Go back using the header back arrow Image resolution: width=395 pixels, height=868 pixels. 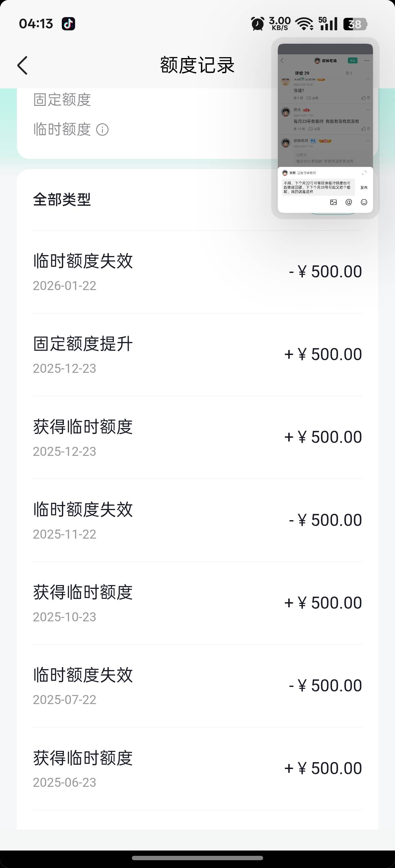pos(22,65)
